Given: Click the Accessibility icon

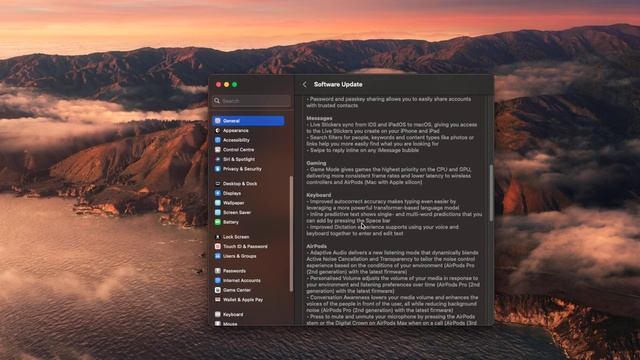Looking at the screenshot, I should coord(218,140).
